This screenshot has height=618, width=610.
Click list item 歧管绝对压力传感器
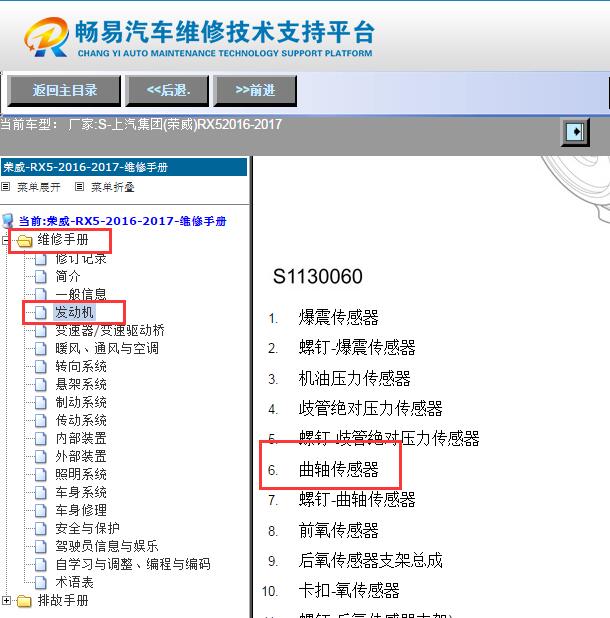[370, 409]
